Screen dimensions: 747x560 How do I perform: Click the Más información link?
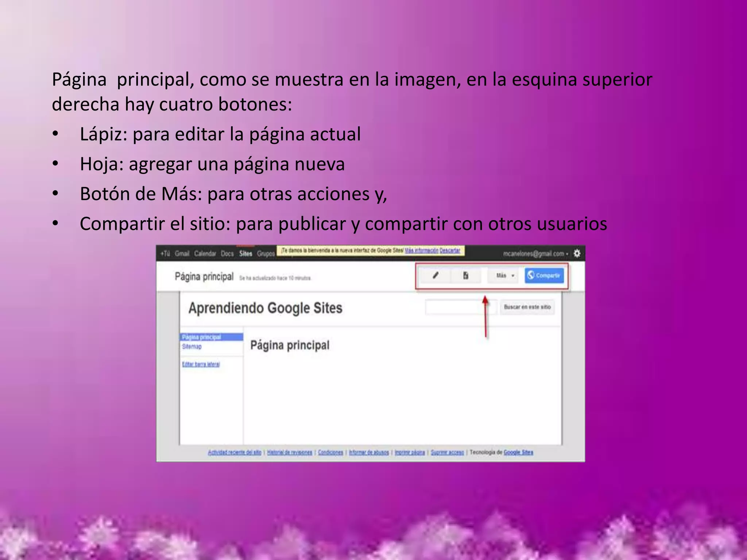click(422, 250)
